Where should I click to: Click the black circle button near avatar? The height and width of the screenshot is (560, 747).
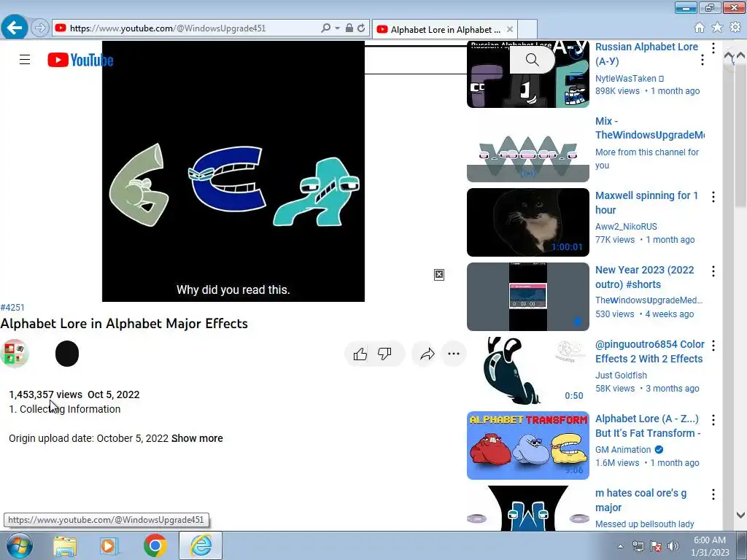coord(67,354)
